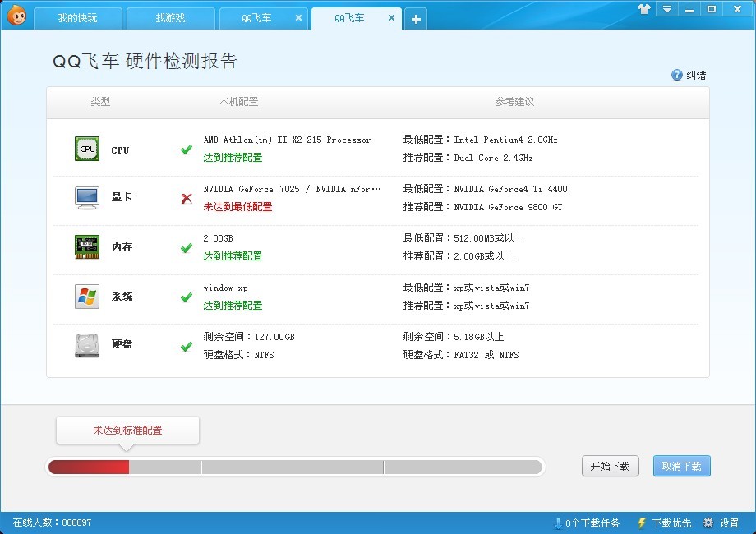Close the active QQ飞车 tab
Image resolution: width=756 pixels, height=534 pixels.
[391, 18]
